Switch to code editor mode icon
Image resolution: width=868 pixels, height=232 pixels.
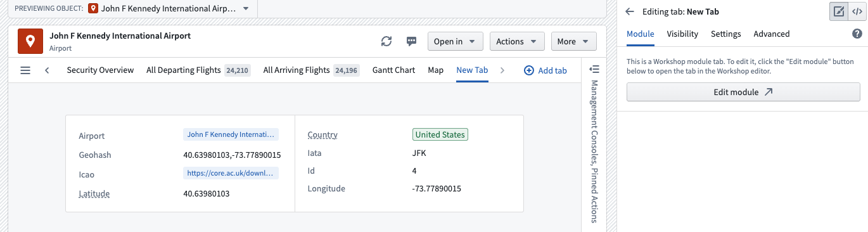pyautogui.click(x=857, y=11)
